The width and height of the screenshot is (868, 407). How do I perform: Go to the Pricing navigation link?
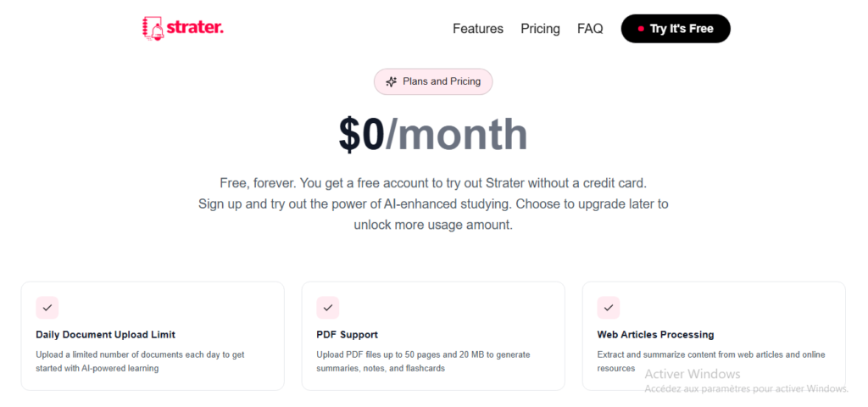(x=540, y=29)
